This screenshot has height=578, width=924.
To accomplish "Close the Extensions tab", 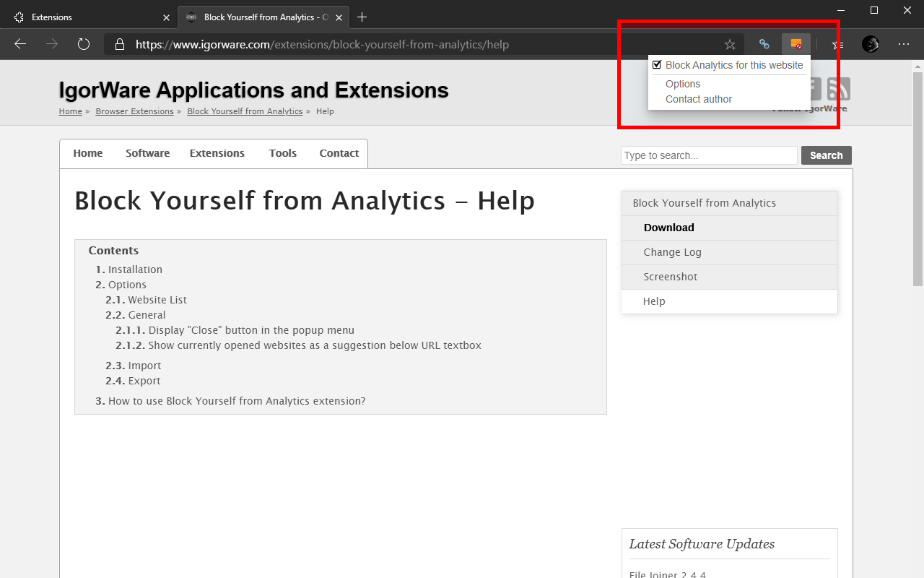I will [166, 17].
